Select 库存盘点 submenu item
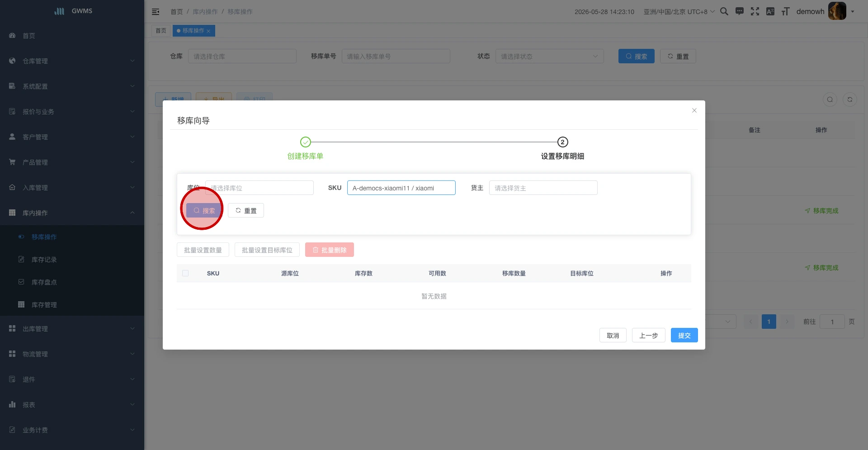This screenshot has height=450, width=868. click(72, 282)
